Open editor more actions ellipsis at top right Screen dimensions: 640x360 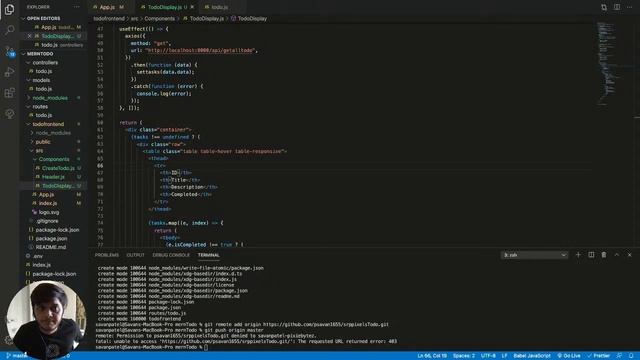629,7
